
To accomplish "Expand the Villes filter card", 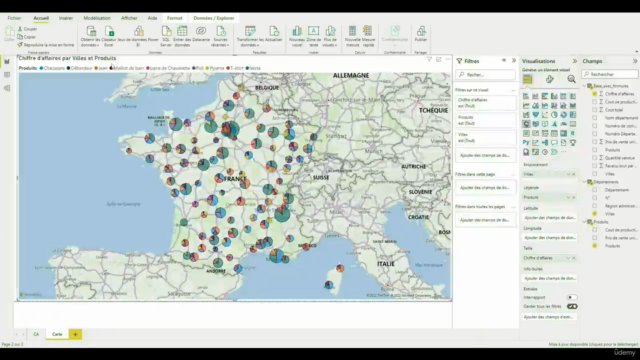I will (486, 138).
